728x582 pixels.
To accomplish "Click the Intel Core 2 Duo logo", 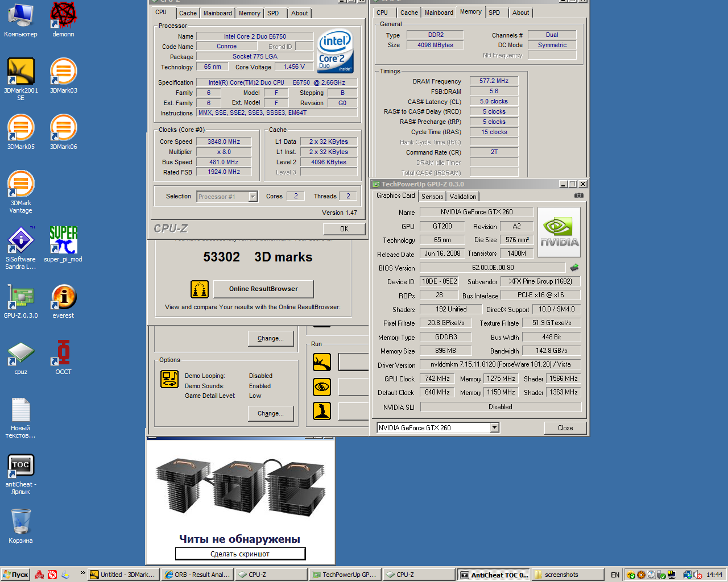I will tap(335, 50).
